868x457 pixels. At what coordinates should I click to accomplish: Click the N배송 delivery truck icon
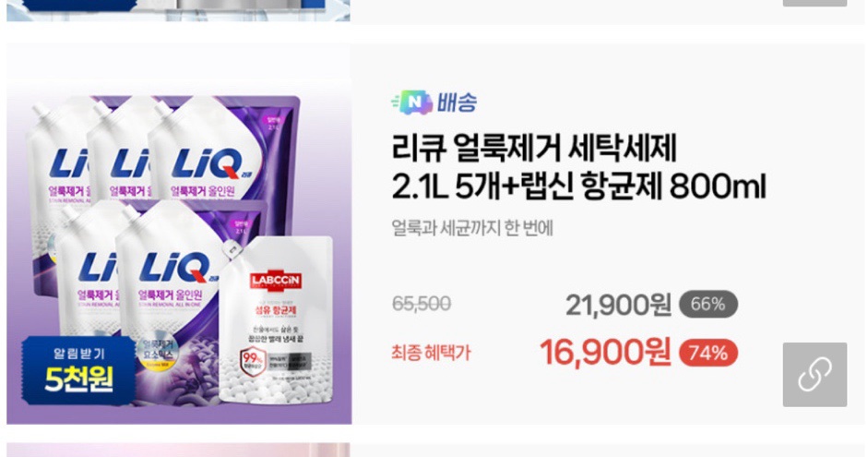[x=412, y=102]
